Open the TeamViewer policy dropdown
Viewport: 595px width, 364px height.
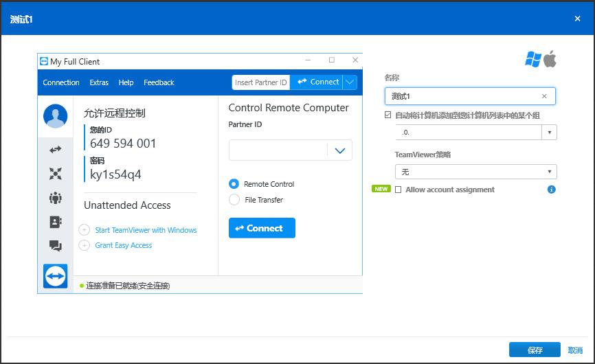point(476,172)
